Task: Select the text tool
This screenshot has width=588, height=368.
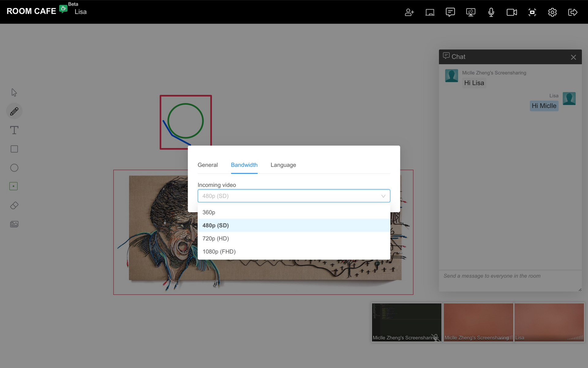Action: coord(14,130)
